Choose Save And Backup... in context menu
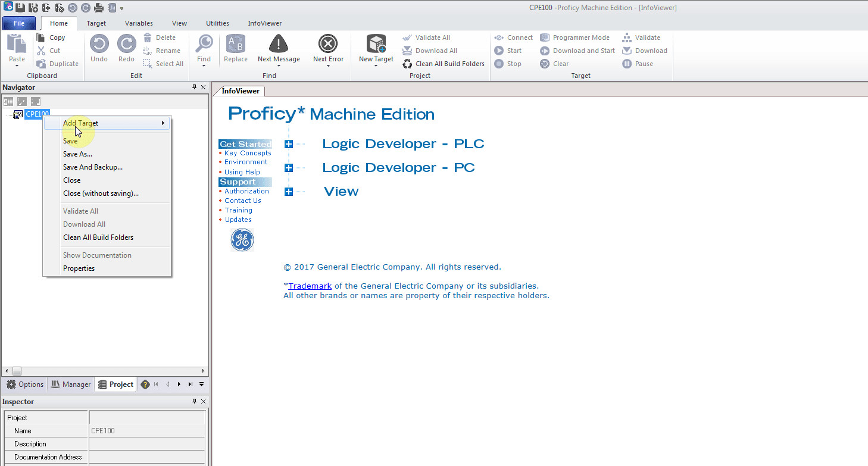 (107, 167)
